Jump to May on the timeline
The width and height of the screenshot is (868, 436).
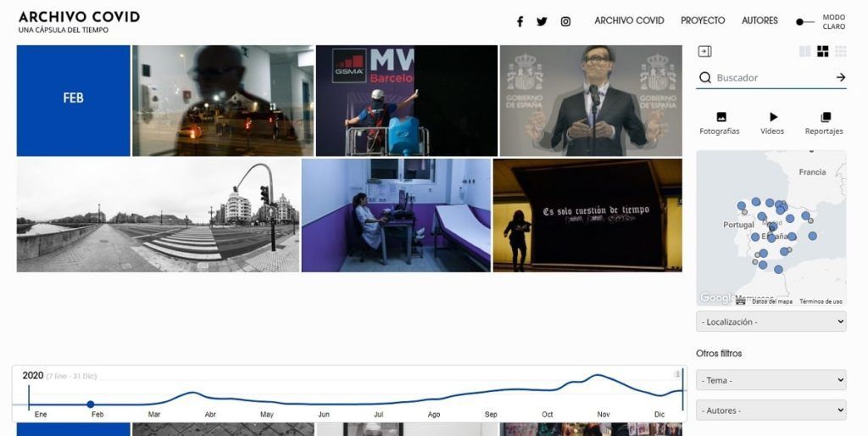(267, 415)
